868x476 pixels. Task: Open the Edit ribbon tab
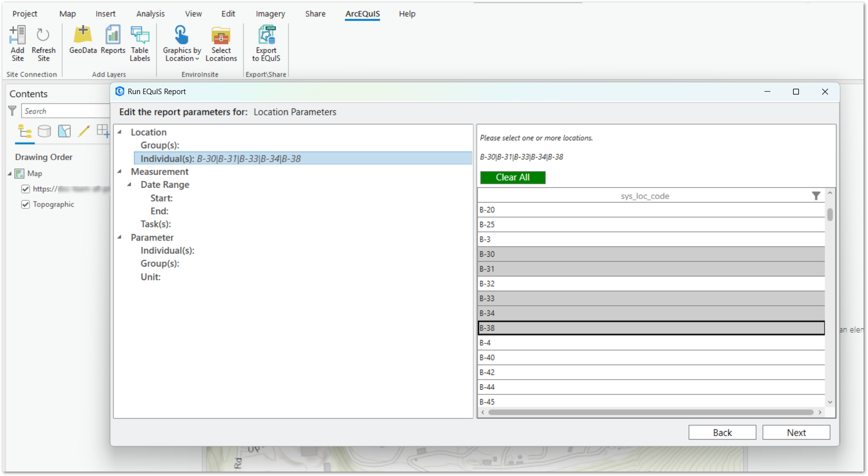tap(228, 14)
